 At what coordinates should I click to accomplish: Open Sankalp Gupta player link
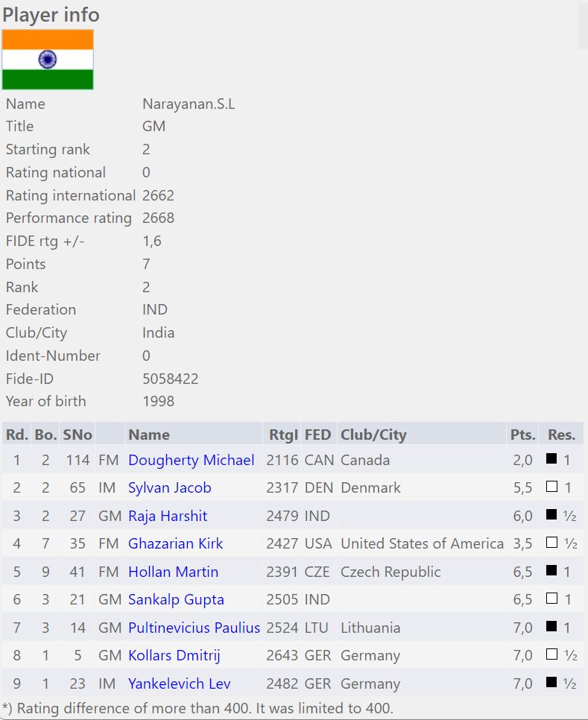[x=176, y=599]
